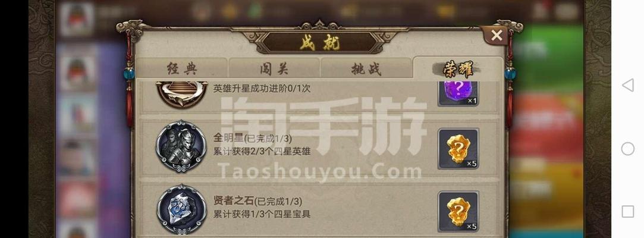The height and width of the screenshot is (238, 644).
Task: Switch to the 经典 tab
Action: [181, 68]
